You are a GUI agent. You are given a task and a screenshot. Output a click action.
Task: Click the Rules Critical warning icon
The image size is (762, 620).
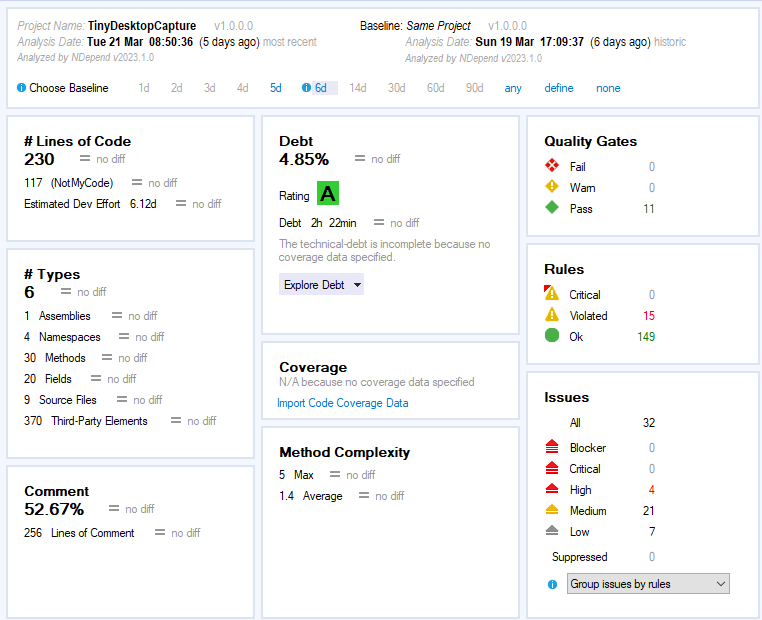tap(552, 293)
